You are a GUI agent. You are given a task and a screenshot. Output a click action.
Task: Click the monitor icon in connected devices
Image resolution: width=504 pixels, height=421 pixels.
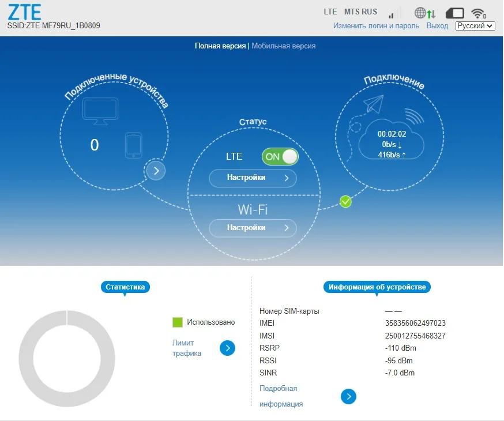[x=100, y=111]
